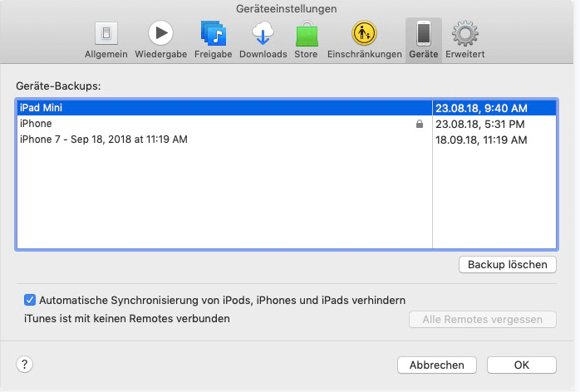Click the Backup löschen button
This screenshot has height=392, width=580.
(507, 265)
